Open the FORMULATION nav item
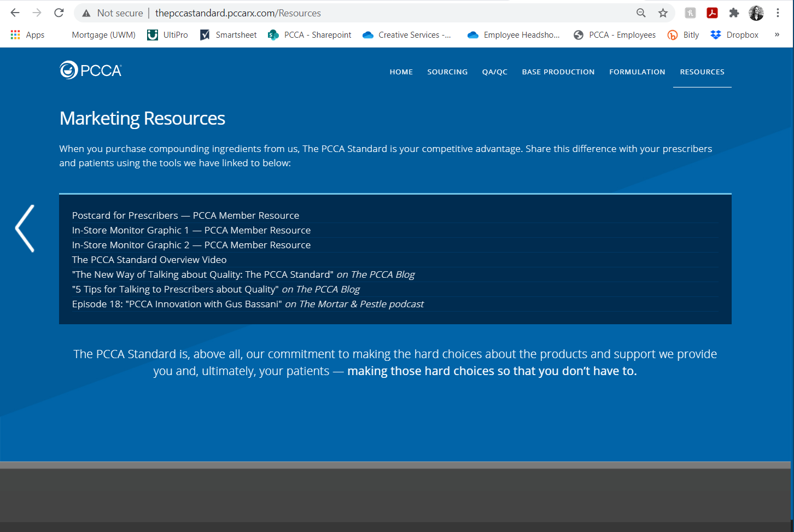 coord(637,72)
